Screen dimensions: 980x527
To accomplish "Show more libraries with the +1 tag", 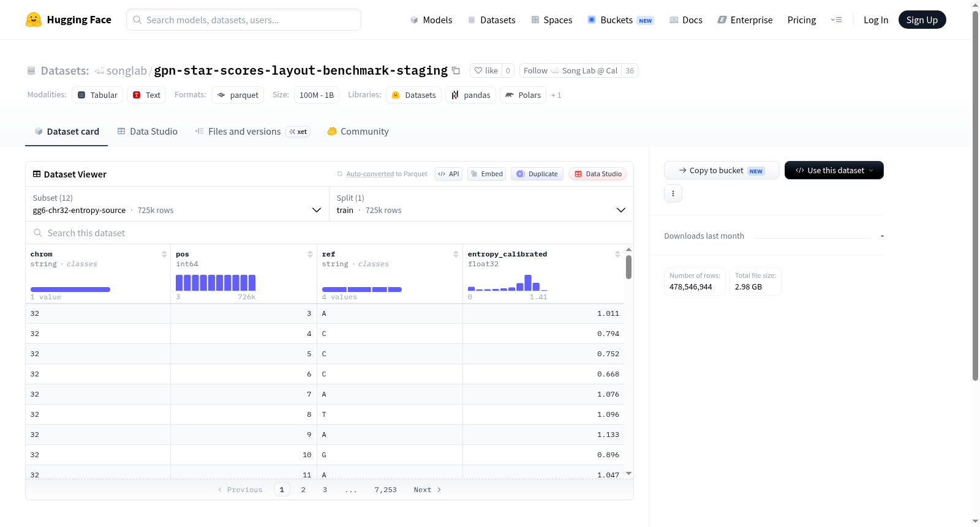I will coord(556,95).
